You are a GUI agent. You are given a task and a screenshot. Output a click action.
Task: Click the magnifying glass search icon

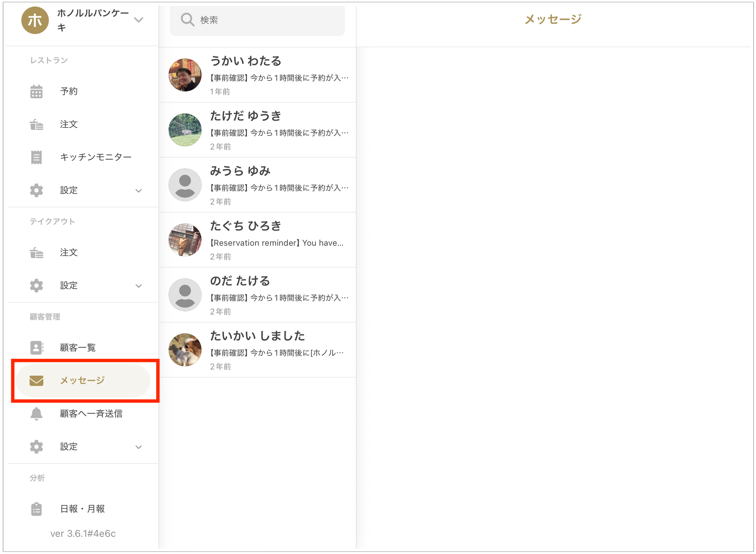(187, 20)
